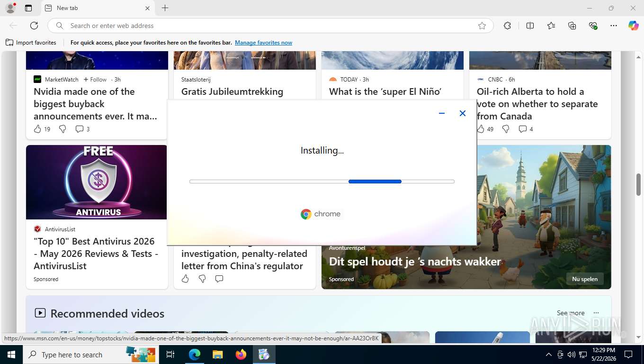
Task: Open Settings and more ellipsis menu
Action: point(614,26)
